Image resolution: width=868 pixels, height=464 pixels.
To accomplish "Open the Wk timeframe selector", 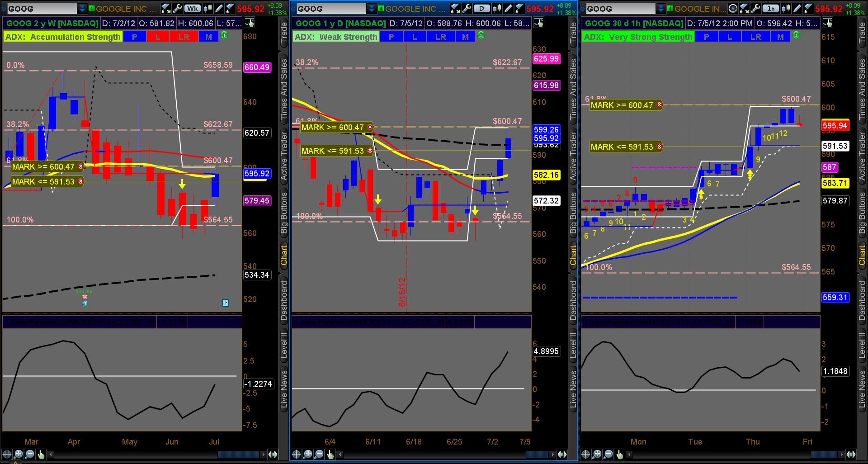I will [193, 9].
